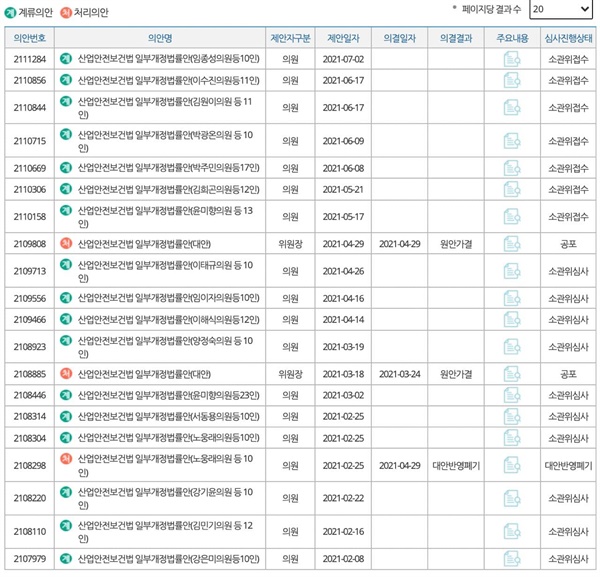Open summary icon for bill 2110856
The height and width of the screenshot is (577, 600).
point(512,80)
